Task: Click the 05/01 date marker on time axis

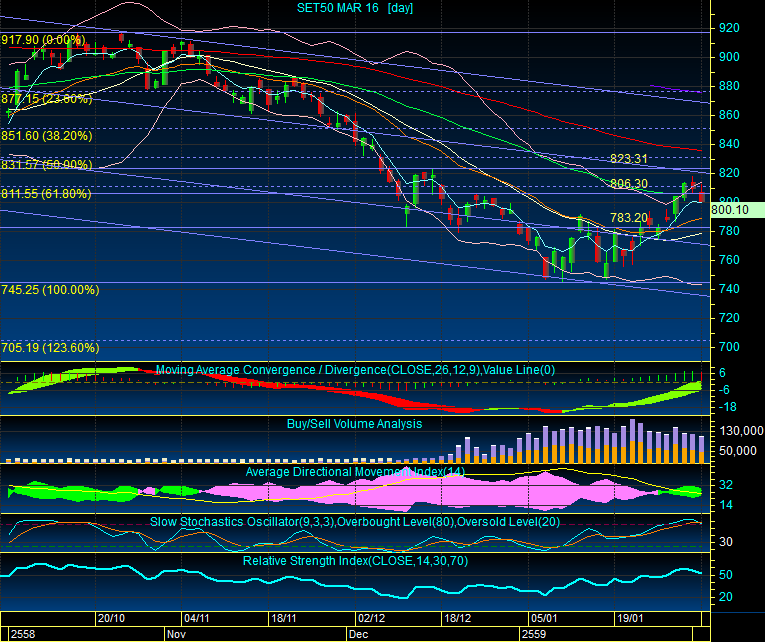Action: [x=544, y=619]
